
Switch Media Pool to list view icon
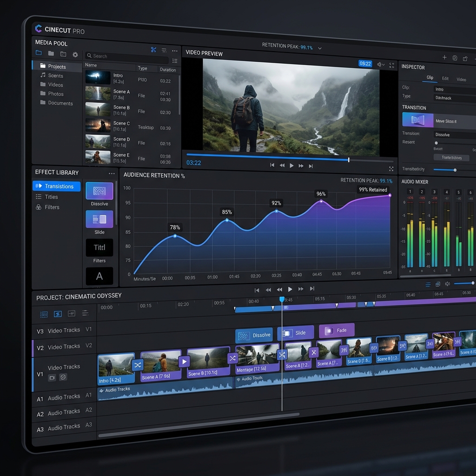pyautogui.click(x=175, y=61)
